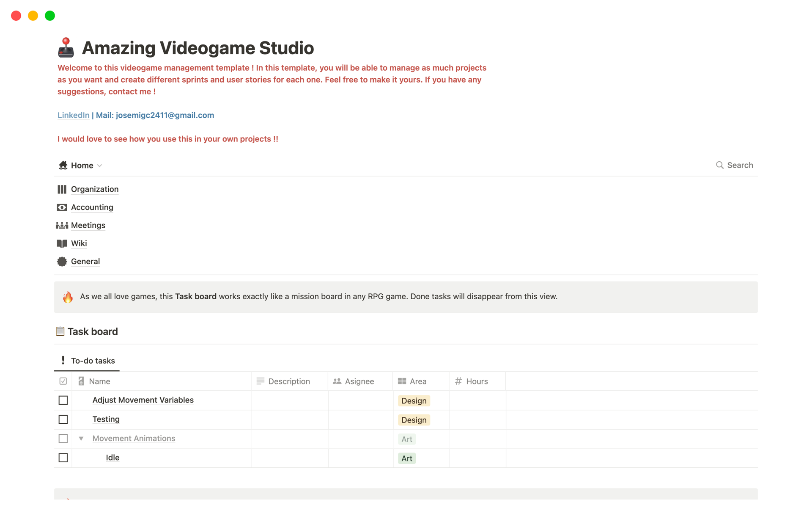Check the Testing task checkbox
Image resolution: width=812 pixels, height=508 pixels.
pyautogui.click(x=63, y=420)
